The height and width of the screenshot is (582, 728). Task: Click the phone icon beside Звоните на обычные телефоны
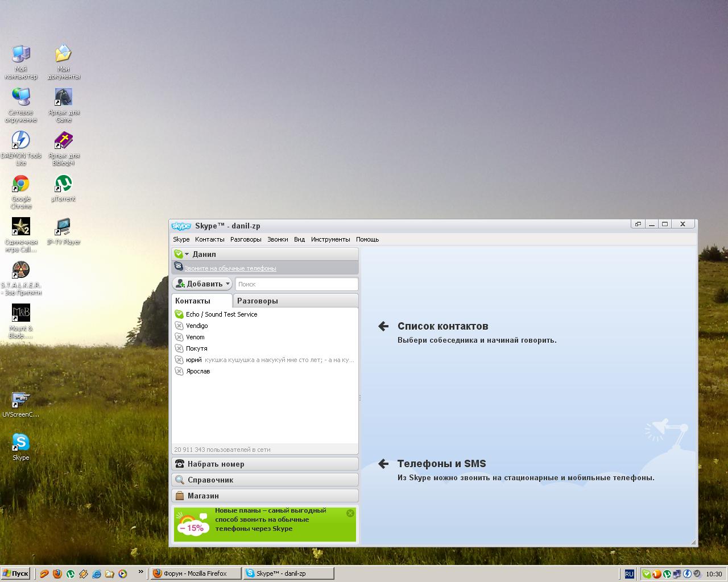pos(179,266)
